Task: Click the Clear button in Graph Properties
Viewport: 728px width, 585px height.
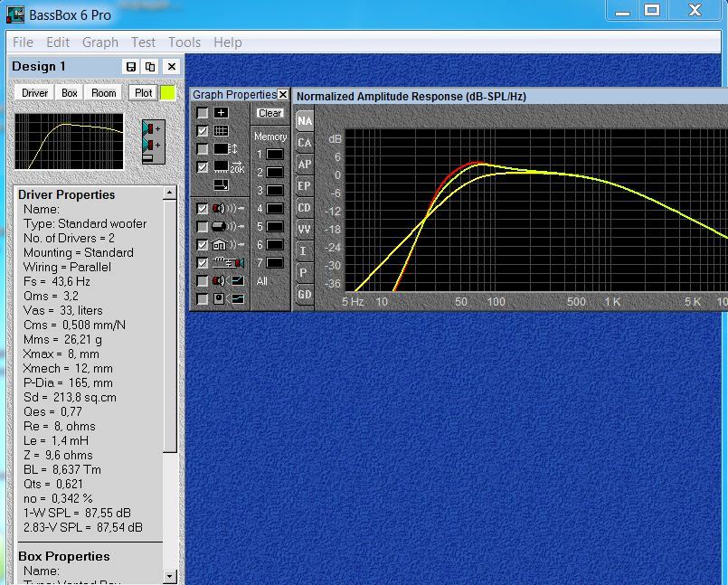Action: [270, 113]
